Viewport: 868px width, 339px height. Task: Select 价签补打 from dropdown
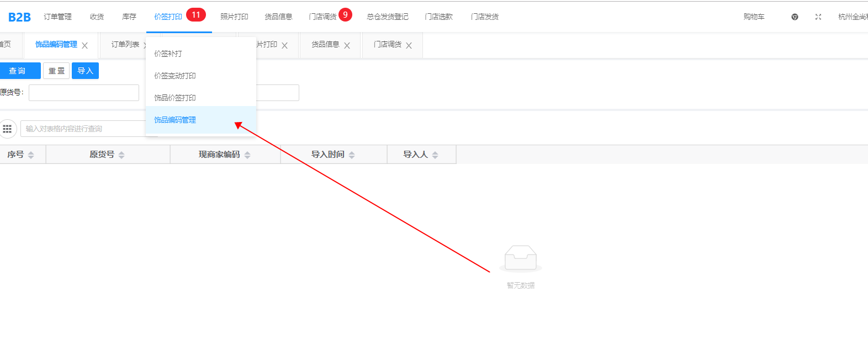(168, 54)
